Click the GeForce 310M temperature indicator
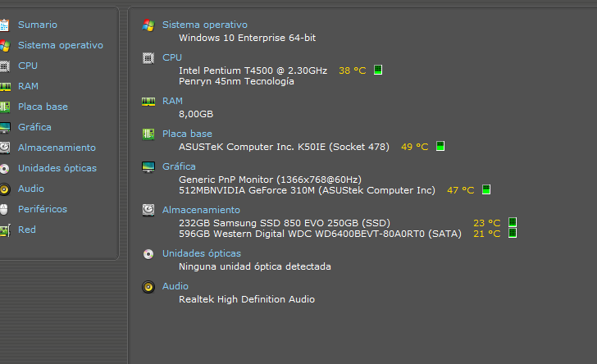The height and width of the screenshot is (364, 597). tap(486, 189)
